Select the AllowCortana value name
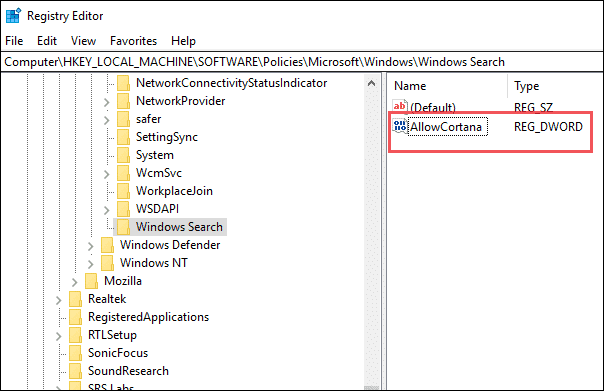 pyautogui.click(x=446, y=127)
